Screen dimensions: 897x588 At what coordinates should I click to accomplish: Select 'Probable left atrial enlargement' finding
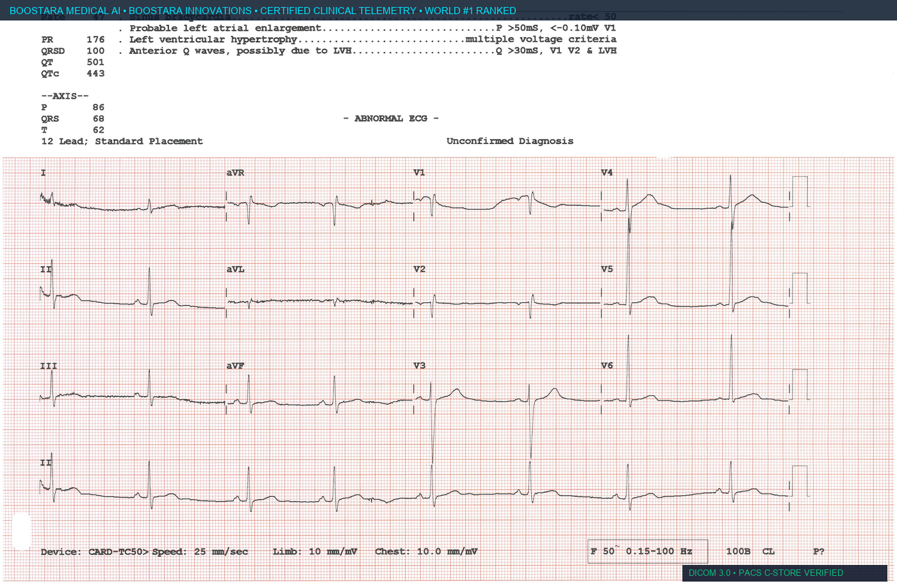[x=225, y=28]
